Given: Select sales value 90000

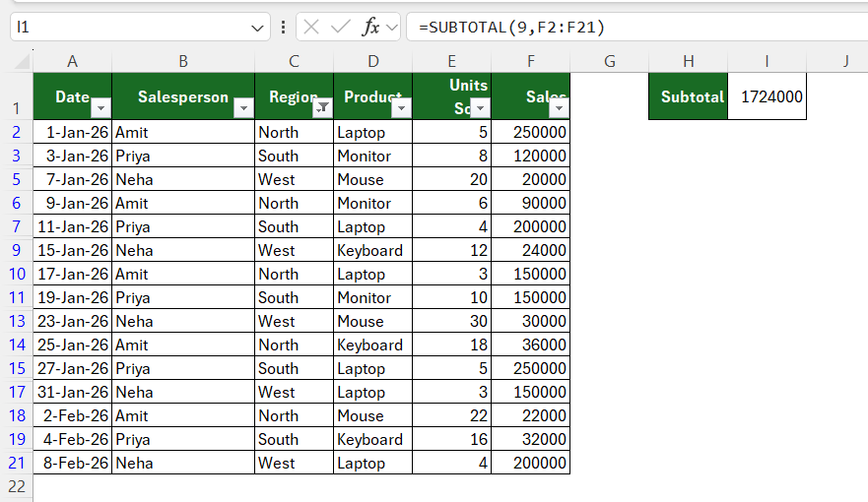Looking at the screenshot, I should click(x=531, y=204).
